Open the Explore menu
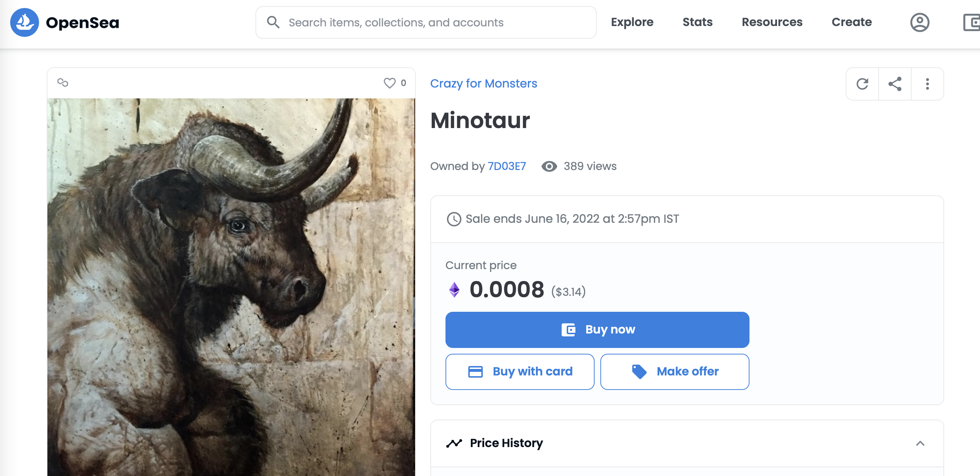The height and width of the screenshot is (476, 980). coord(632,22)
